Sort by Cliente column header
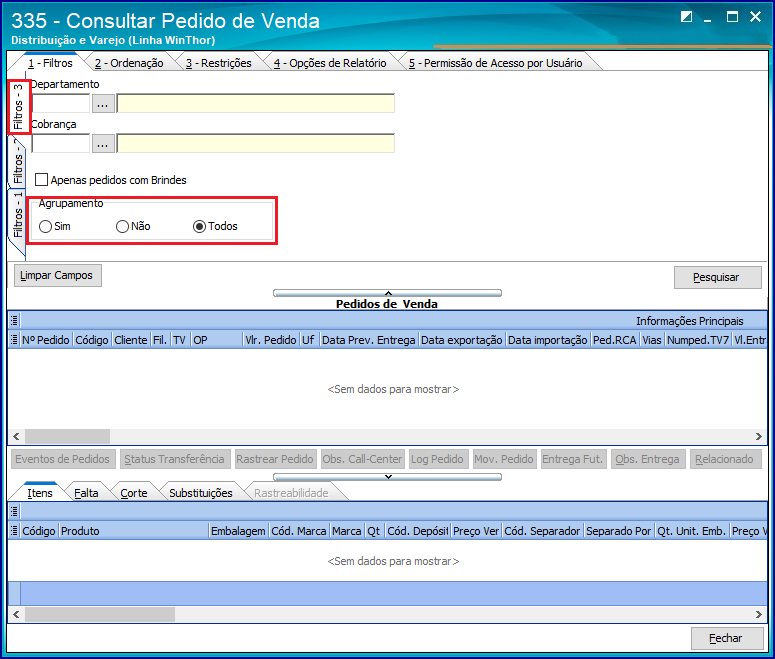This screenshot has height=659, width=775. click(x=131, y=340)
